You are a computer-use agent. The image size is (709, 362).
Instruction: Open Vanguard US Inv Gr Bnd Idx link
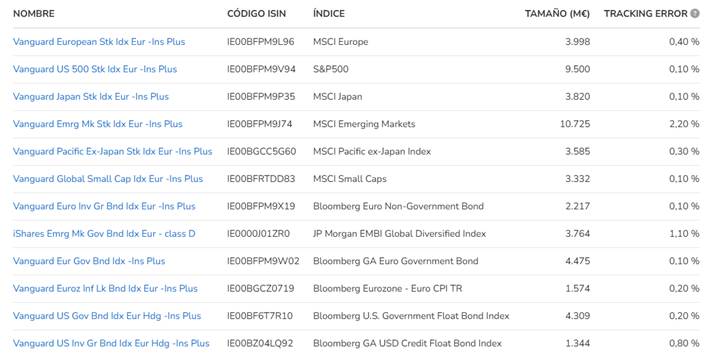[x=111, y=343]
